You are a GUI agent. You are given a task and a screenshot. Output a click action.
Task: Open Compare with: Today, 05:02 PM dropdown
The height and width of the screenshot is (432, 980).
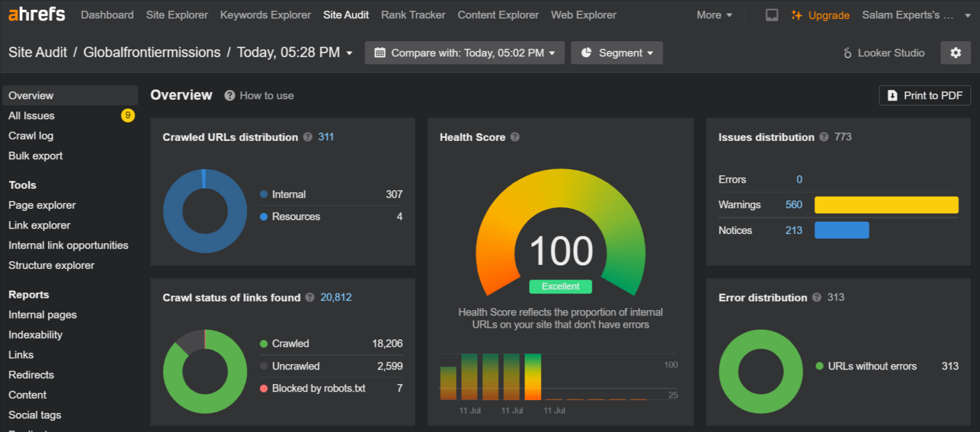[x=464, y=53]
